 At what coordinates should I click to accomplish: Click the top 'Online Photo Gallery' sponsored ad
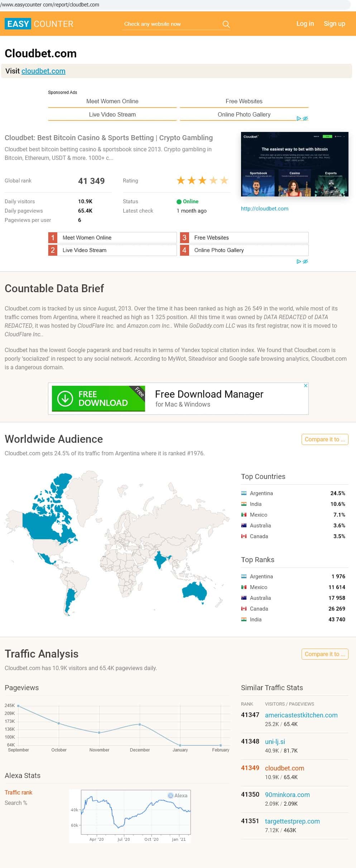(244, 115)
